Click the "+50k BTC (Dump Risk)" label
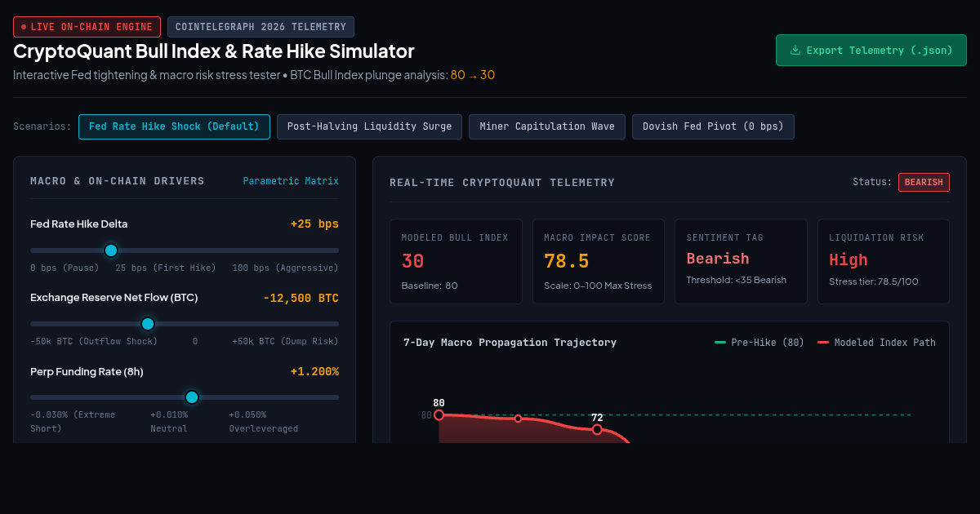The height and width of the screenshot is (514, 980). pyautogui.click(x=285, y=342)
